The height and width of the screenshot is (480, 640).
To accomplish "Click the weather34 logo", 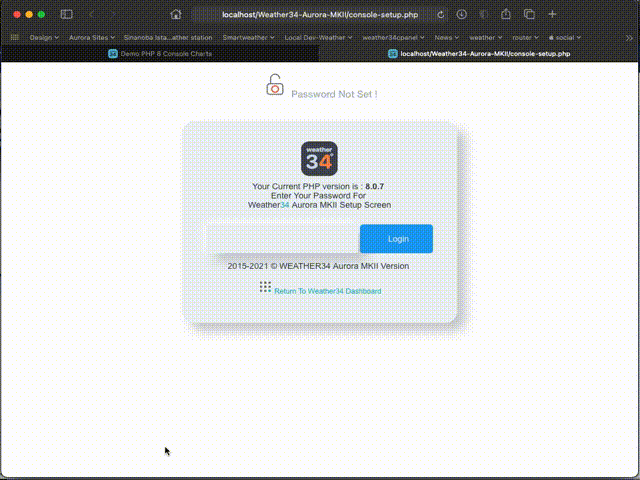I will pyautogui.click(x=319, y=159).
